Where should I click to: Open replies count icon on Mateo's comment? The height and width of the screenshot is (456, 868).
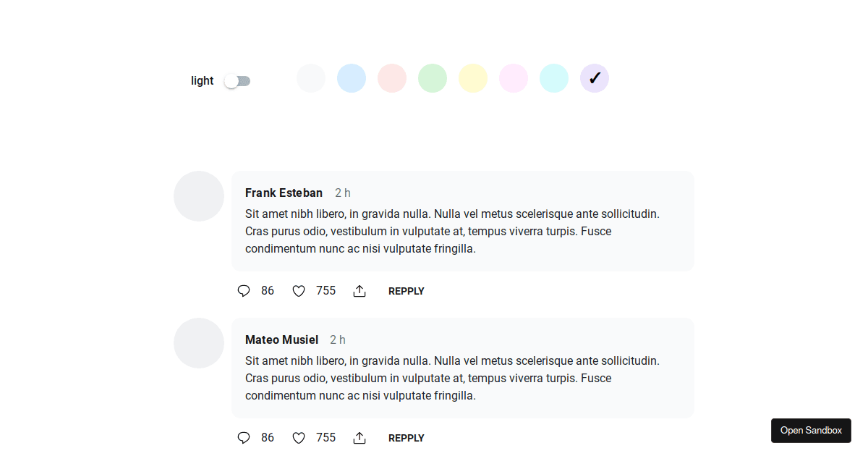click(x=243, y=437)
